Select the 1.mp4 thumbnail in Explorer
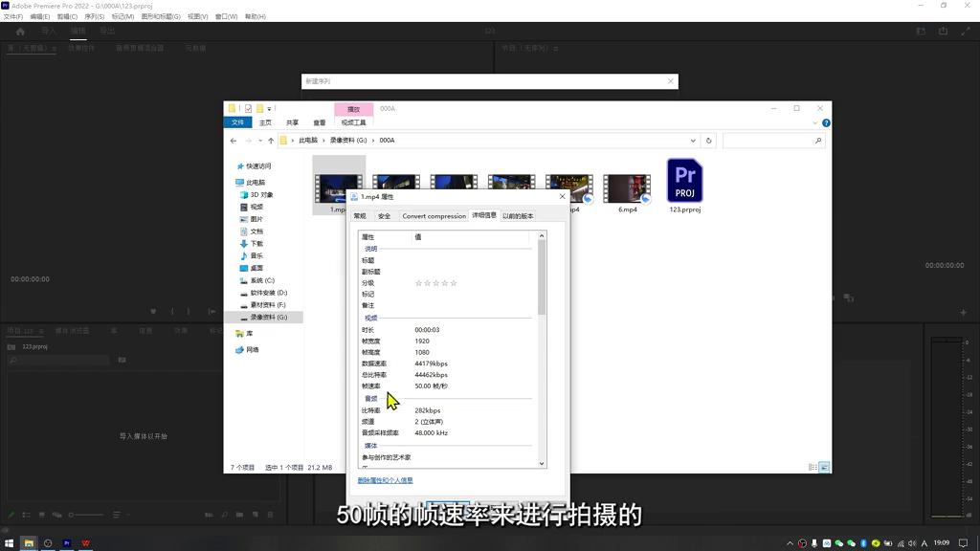The image size is (980, 551). (x=338, y=182)
